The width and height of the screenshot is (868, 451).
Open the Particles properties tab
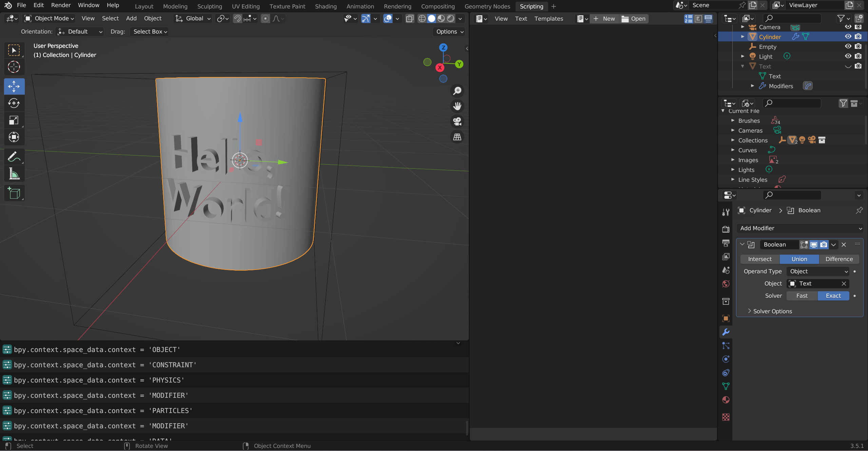pyautogui.click(x=726, y=346)
